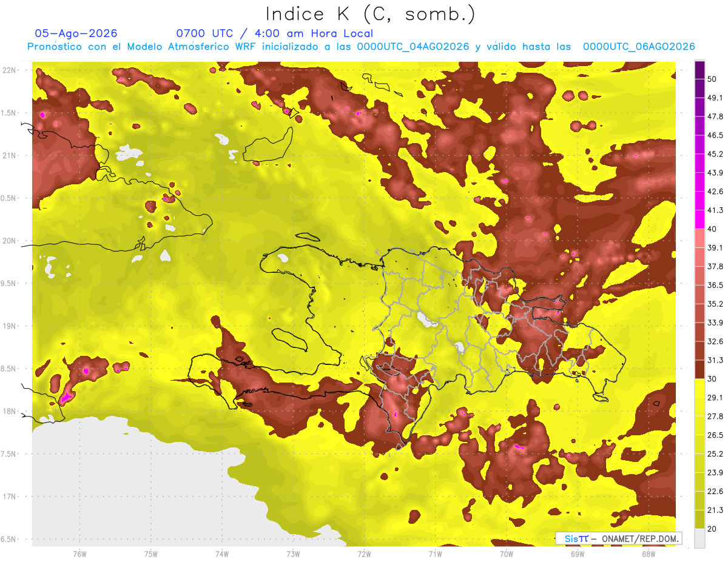Viewport: 728px width, 562px height.
Task: Click legend value '37.8'
Action: [x=715, y=266]
